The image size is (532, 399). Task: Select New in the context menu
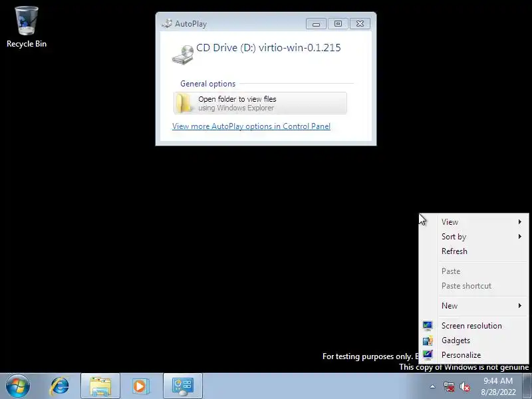click(474, 306)
